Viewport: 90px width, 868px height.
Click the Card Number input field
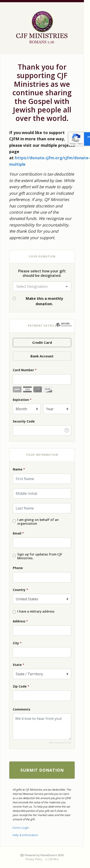click(x=42, y=379)
